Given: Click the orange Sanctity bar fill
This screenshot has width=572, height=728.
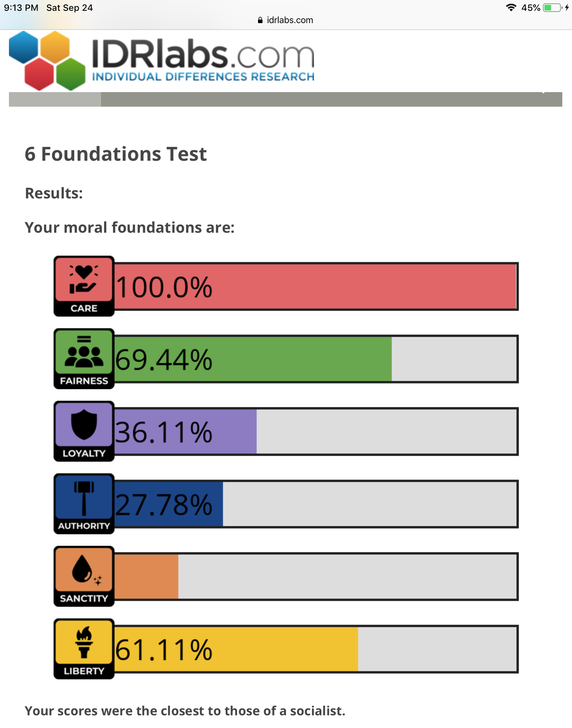Looking at the screenshot, I should pos(146,576).
